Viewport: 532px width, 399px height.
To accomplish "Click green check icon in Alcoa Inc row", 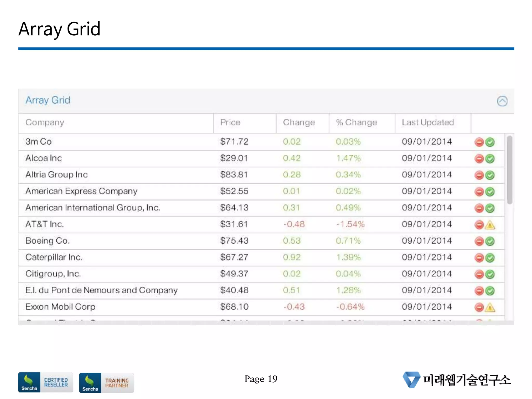I will click(490, 159).
